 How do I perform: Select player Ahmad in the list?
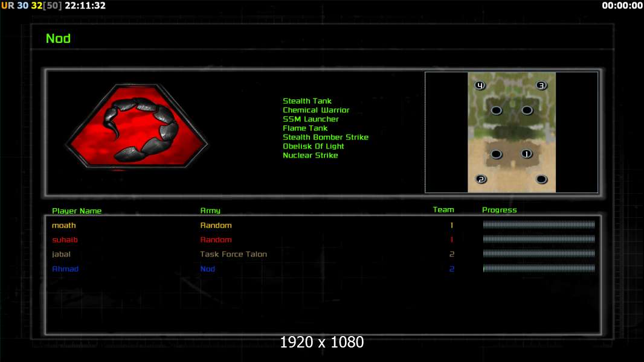click(65, 269)
